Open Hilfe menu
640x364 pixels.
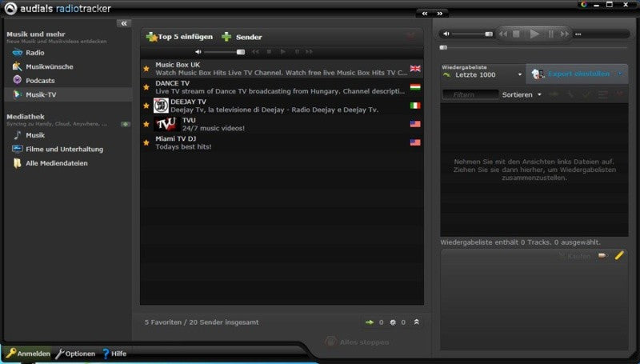click(114, 354)
